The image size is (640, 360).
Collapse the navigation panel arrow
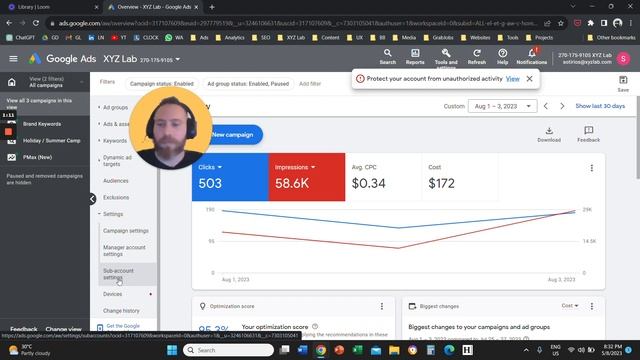[x=93, y=199]
